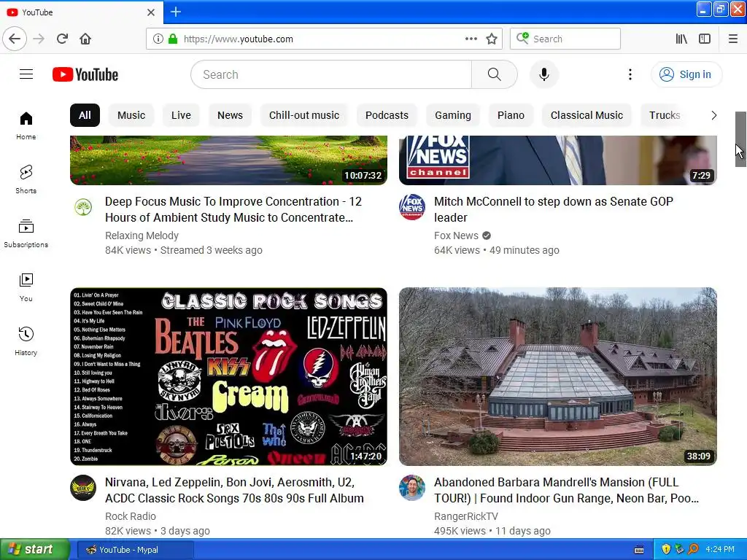Click the green padlock security icon
Image resolution: width=747 pixels, height=560 pixels.
tap(173, 39)
